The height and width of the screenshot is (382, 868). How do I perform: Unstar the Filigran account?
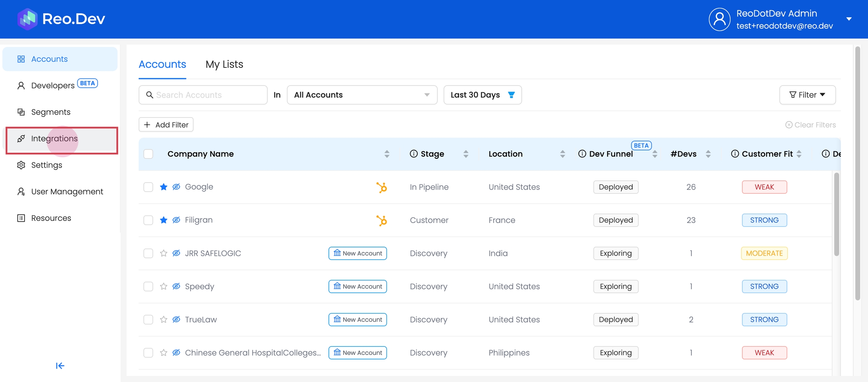[x=164, y=220]
